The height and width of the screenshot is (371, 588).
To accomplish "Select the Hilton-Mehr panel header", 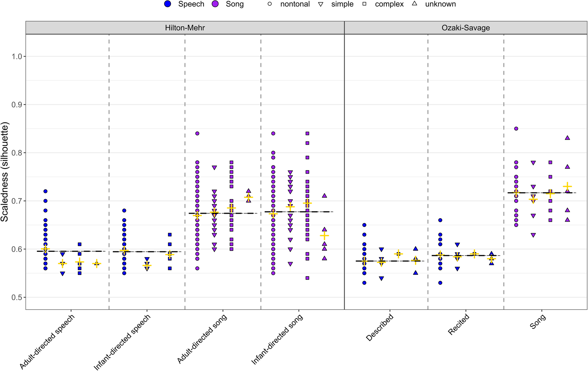I will tap(185, 28).
